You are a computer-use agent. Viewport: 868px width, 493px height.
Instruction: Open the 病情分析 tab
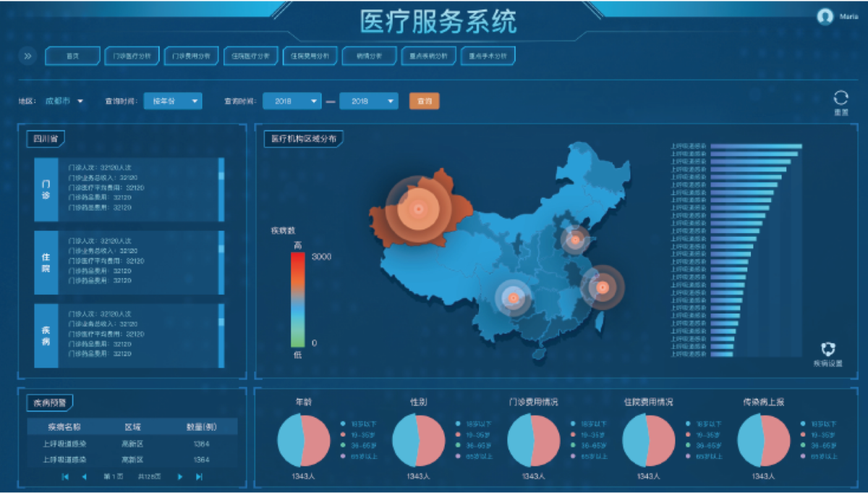(x=369, y=56)
